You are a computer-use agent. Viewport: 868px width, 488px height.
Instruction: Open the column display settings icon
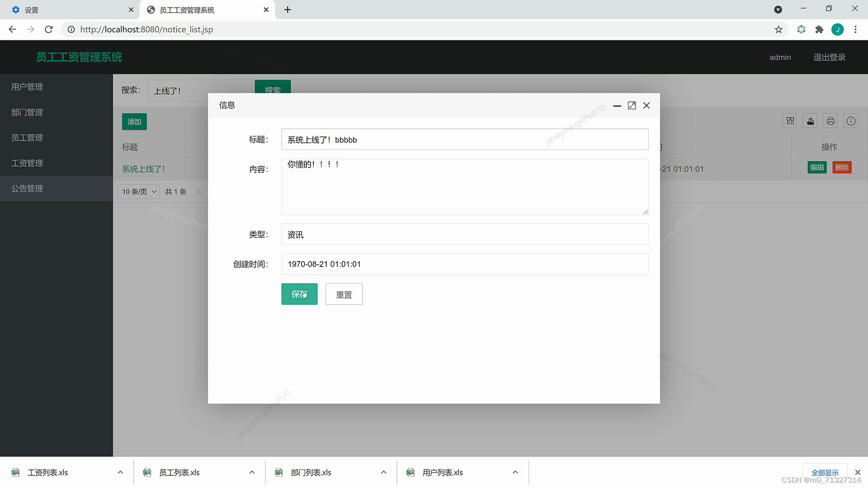[x=789, y=121]
